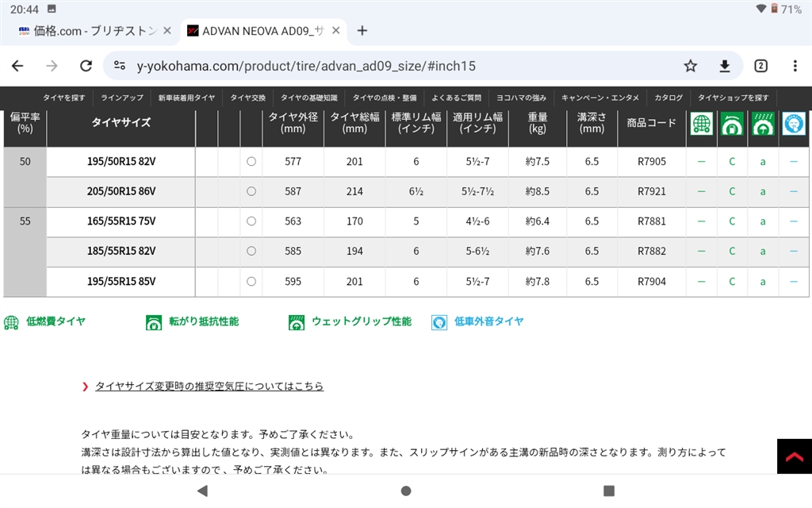Click the 195/50R15 82V tire size cell
The height and width of the screenshot is (508, 812).
coord(121,161)
